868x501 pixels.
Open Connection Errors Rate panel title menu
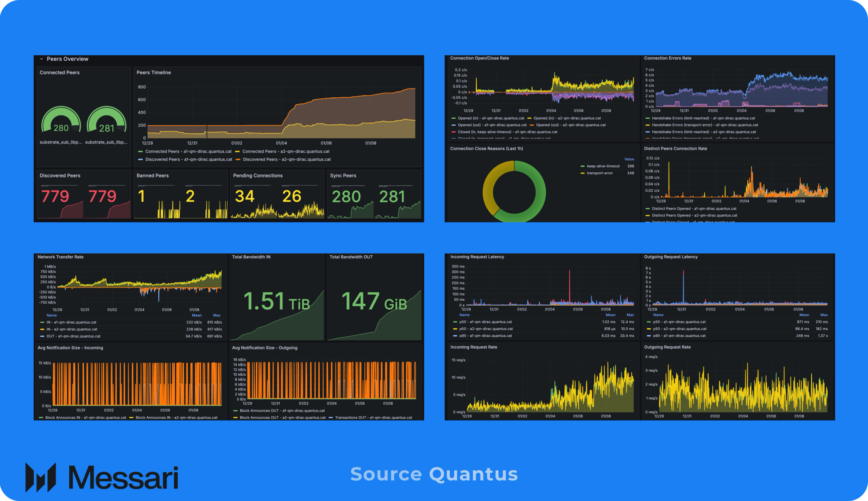667,58
